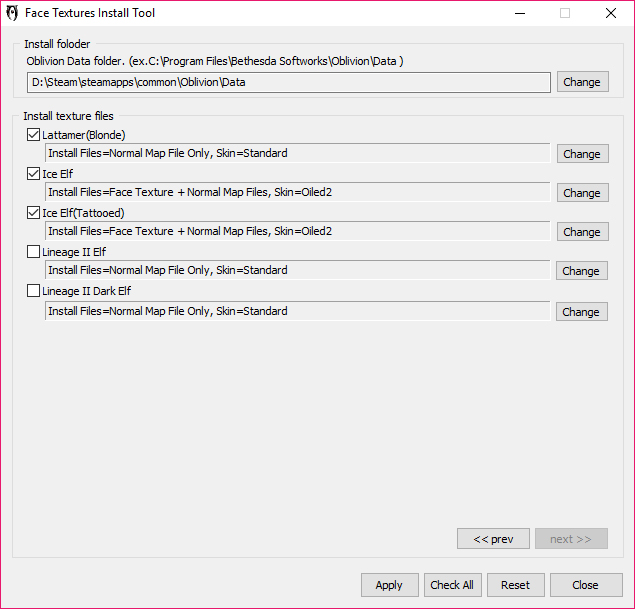Enable the Lineage II Elf checkbox

pos(34,252)
